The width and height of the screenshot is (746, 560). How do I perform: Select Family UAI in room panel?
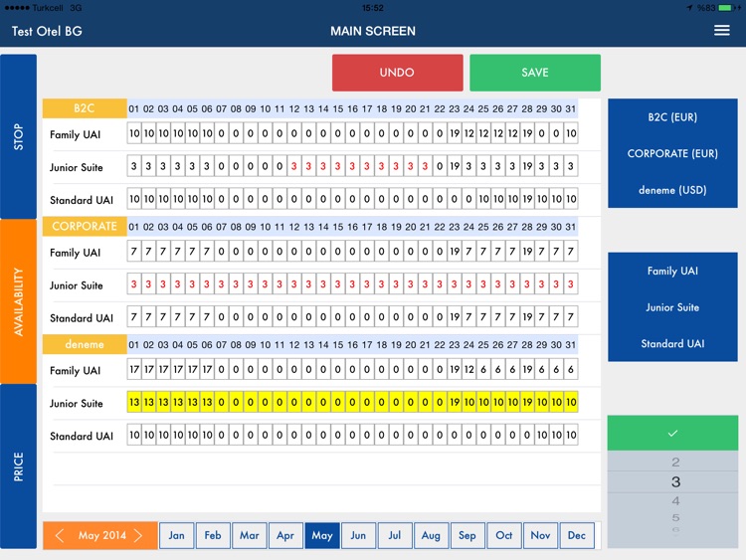[672, 271]
